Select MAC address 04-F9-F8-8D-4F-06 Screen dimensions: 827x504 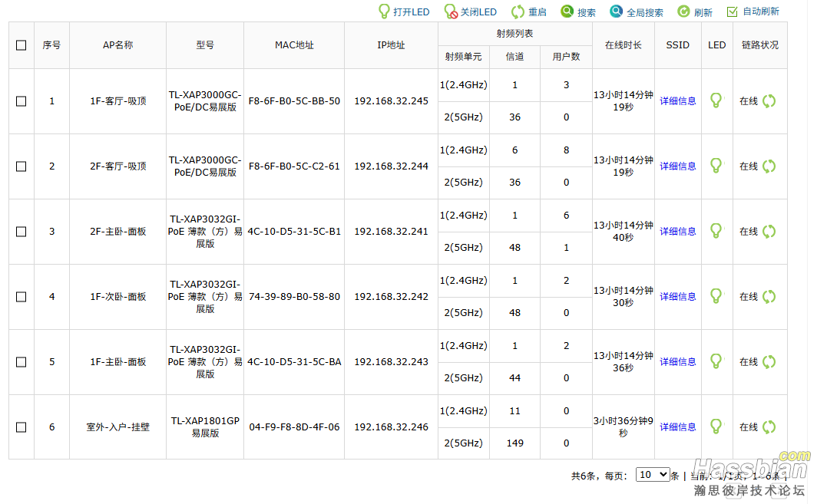294,427
